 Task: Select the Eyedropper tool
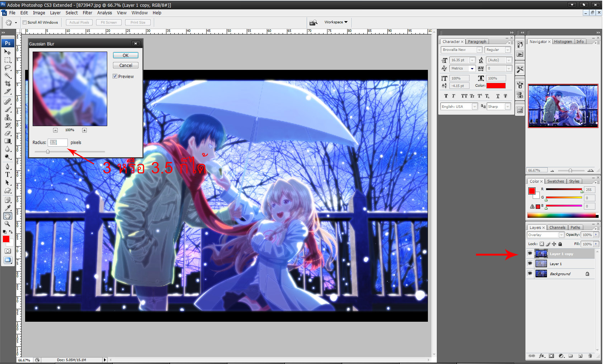8,208
